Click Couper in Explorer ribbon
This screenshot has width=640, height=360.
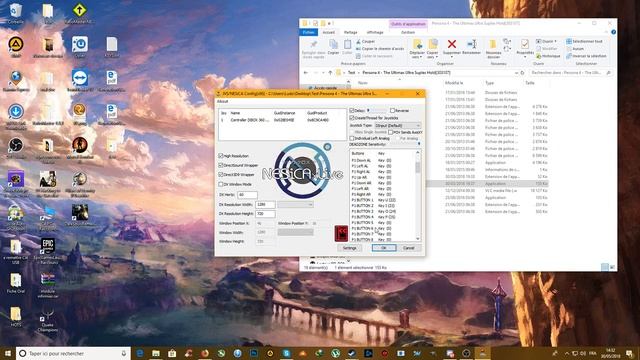pos(365,41)
